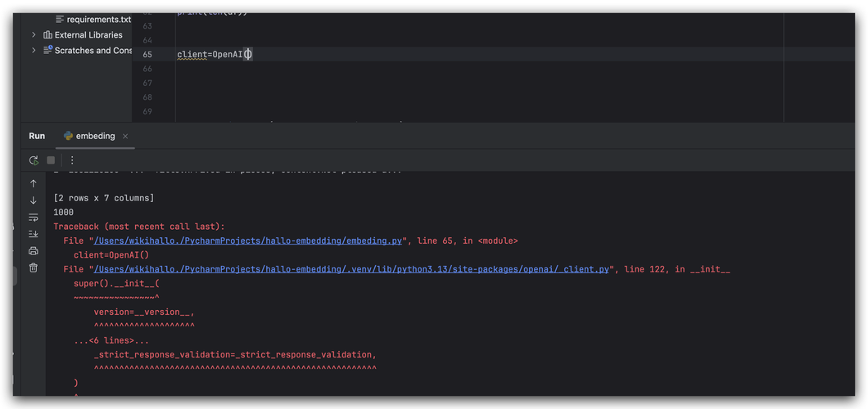
Task: Rerun the embeding script
Action: click(x=34, y=160)
